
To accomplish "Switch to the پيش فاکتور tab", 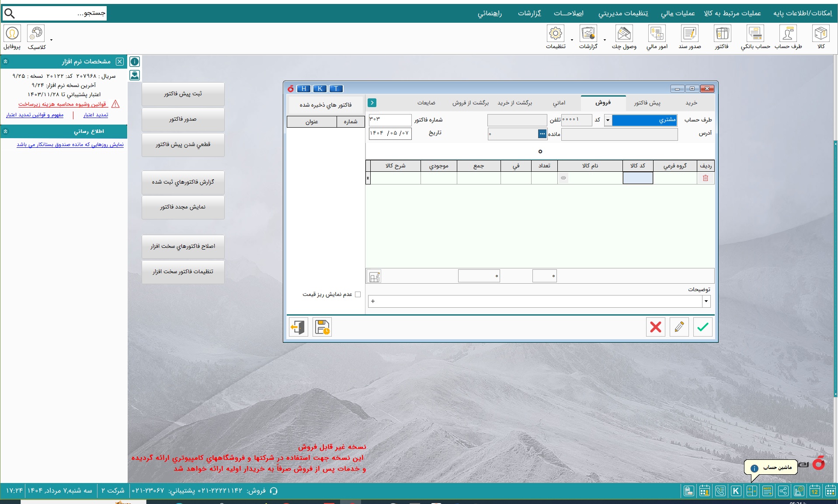I will click(x=647, y=103).
